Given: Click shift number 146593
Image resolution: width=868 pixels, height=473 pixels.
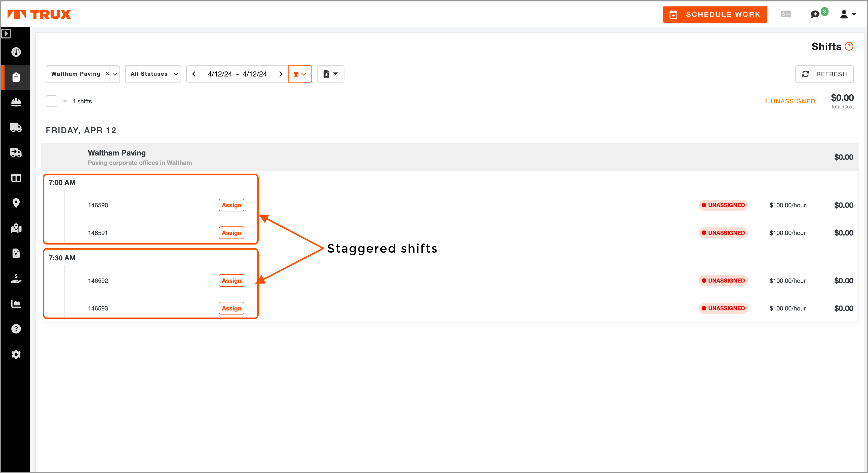Looking at the screenshot, I should [x=98, y=308].
